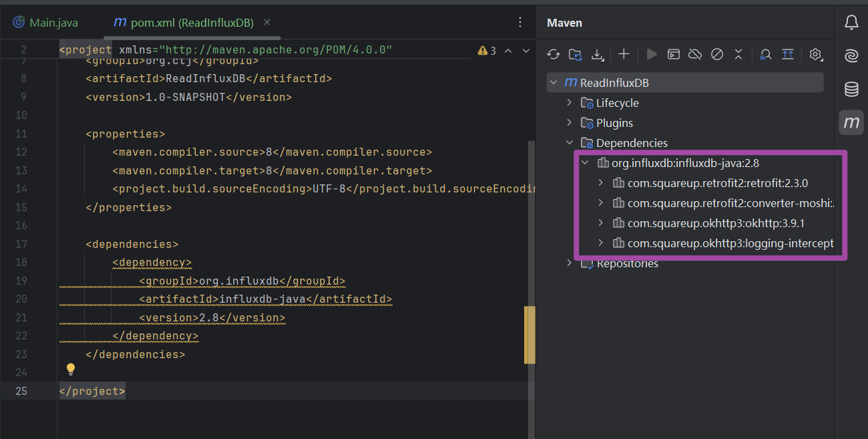
Task: Open Analyze Dependencies in Maven toolbar
Action: [x=767, y=54]
